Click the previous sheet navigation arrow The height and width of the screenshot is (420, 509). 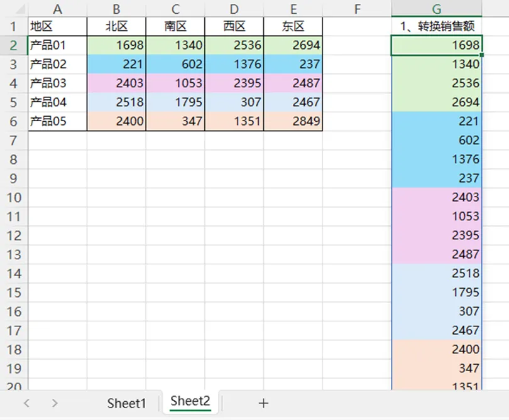coord(26,403)
